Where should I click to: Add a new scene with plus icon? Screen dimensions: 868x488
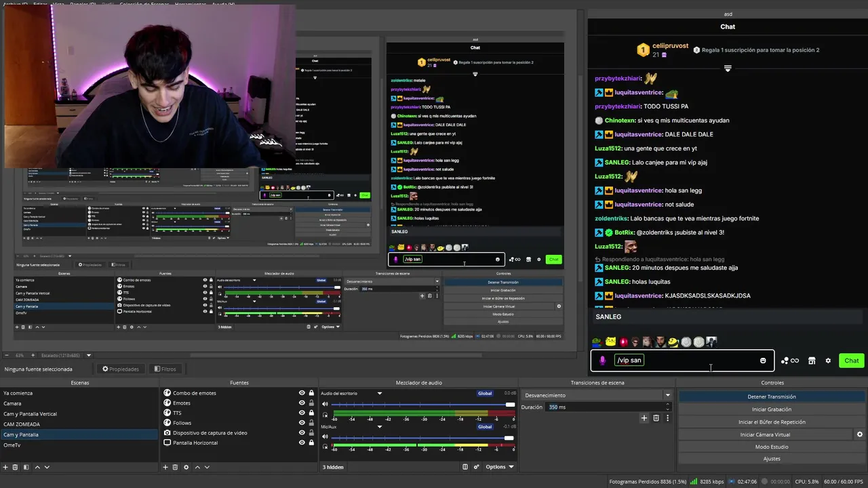coord(5,467)
